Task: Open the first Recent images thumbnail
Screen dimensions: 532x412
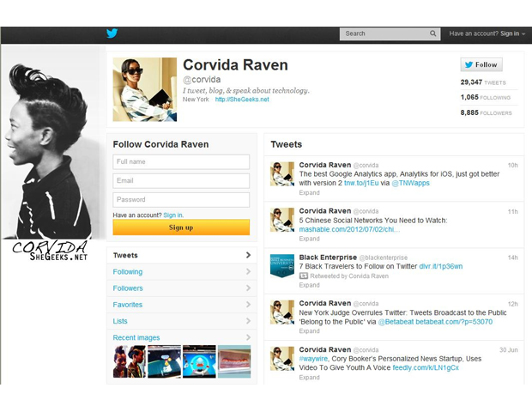Action: pyautogui.click(x=130, y=361)
